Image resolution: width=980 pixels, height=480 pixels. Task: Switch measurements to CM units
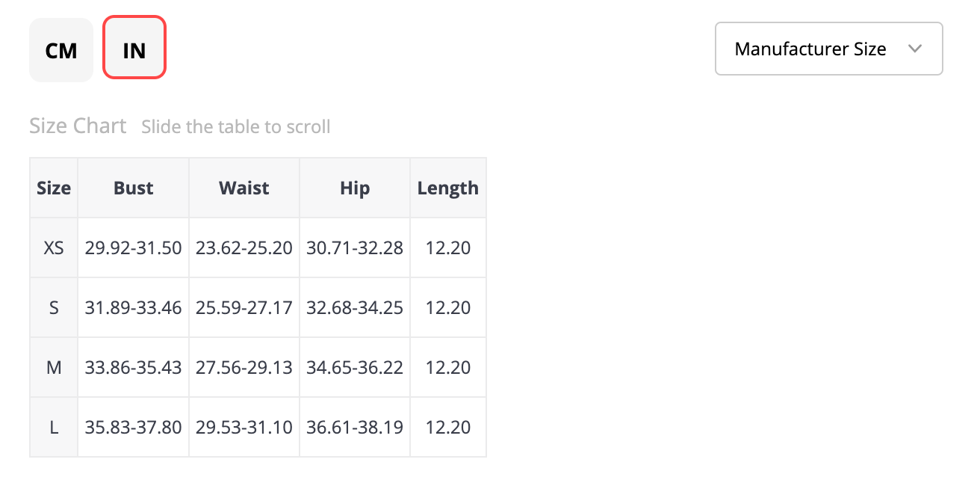click(x=61, y=50)
